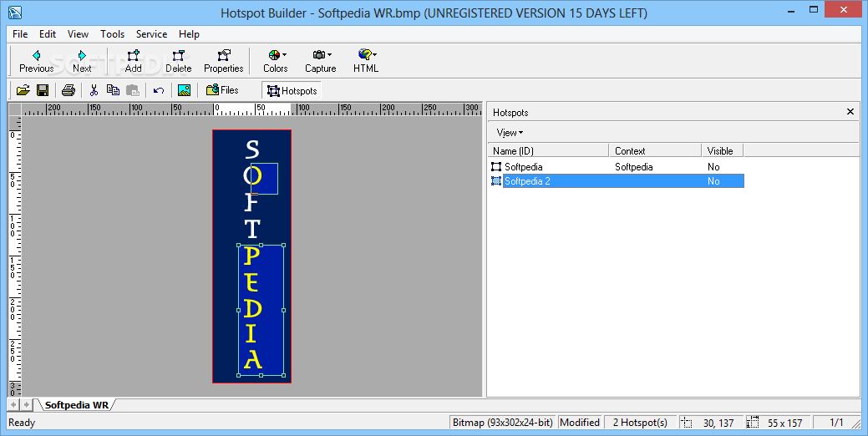Open the Edit menu
Viewport: 868px width, 436px height.
point(48,33)
